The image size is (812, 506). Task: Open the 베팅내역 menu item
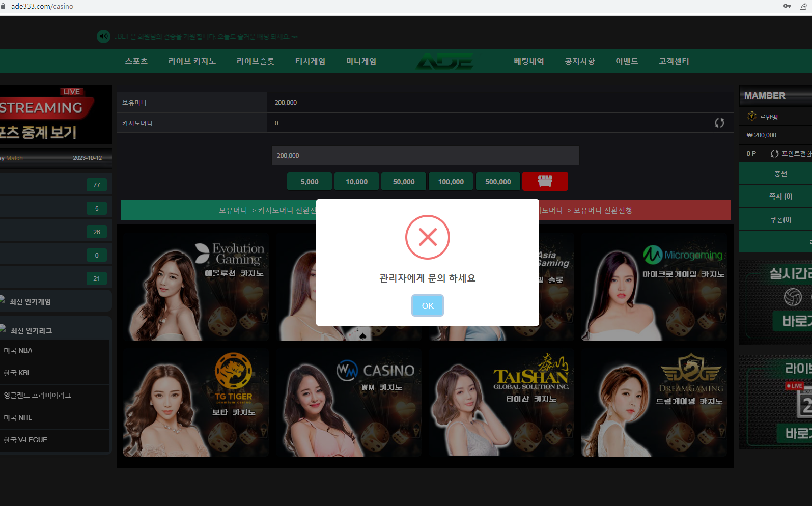coord(529,61)
